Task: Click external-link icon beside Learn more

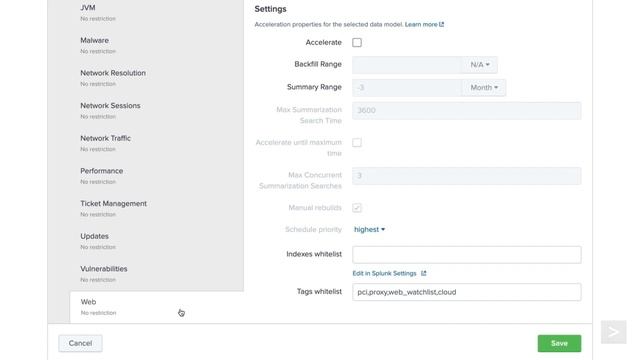Action: (x=441, y=24)
